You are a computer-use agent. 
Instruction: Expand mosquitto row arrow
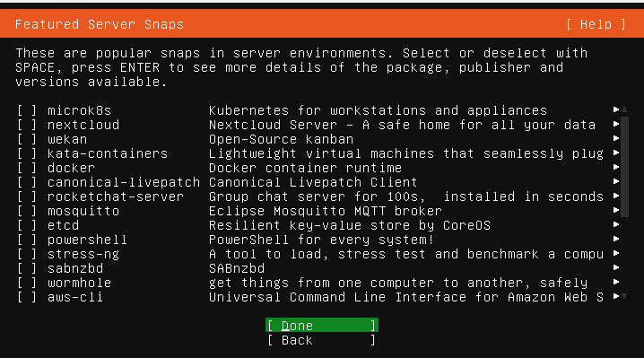[x=616, y=210]
